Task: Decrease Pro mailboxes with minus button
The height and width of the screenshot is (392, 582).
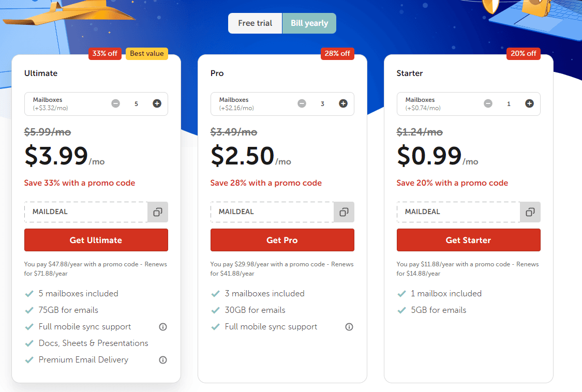Action: pyautogui.click(x=302, y=103)
